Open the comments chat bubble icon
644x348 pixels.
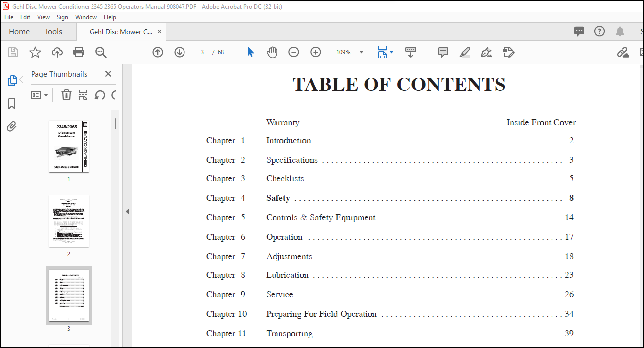[579, 32]
